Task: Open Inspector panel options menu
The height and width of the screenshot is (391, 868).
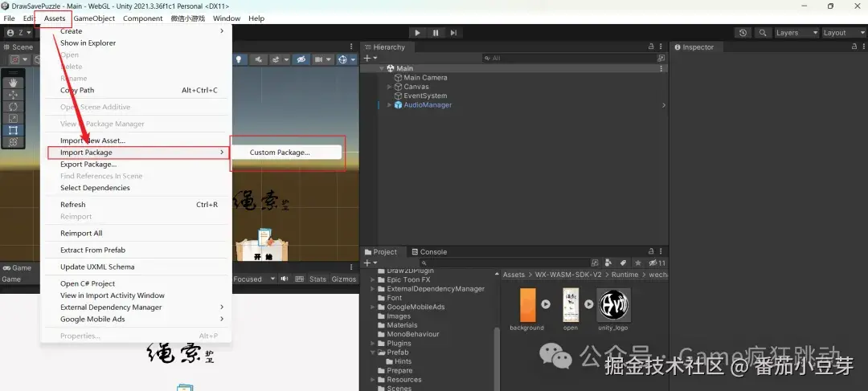Action: point(863,47)
